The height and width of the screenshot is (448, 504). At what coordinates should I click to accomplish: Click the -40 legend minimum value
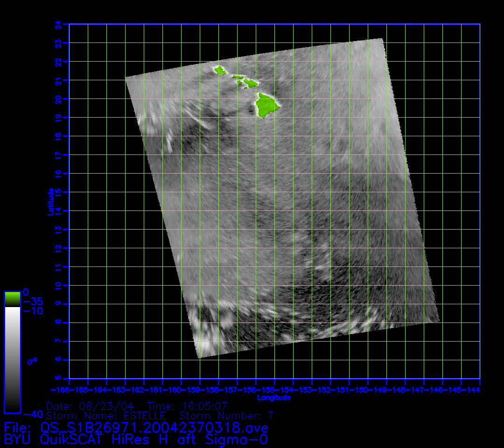[x=33, y=414]
